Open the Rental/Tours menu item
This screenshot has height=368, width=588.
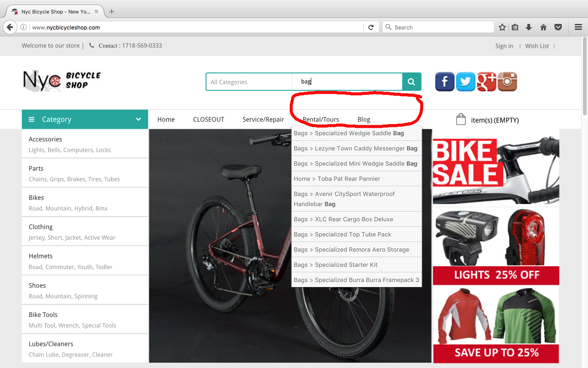(321, 120)
